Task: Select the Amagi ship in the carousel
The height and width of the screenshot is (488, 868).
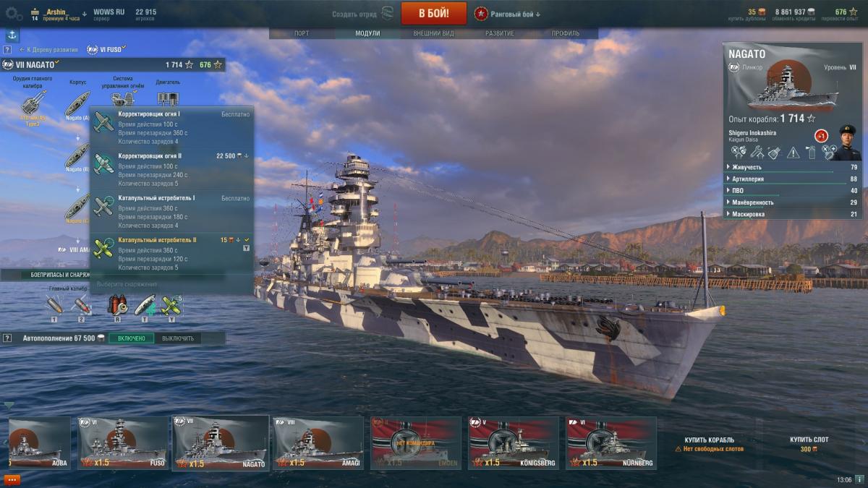Action: [x=318, y=442]
